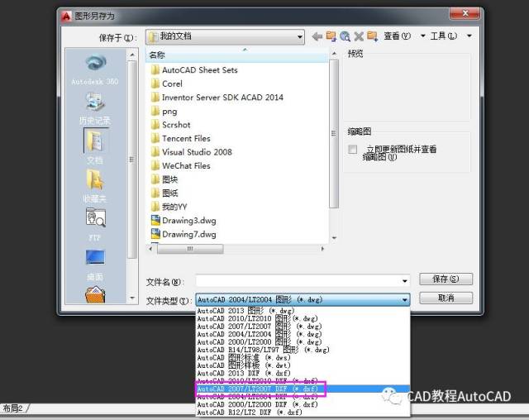
Task: Sort by the 名称 column header
Action: pos(237,55)
